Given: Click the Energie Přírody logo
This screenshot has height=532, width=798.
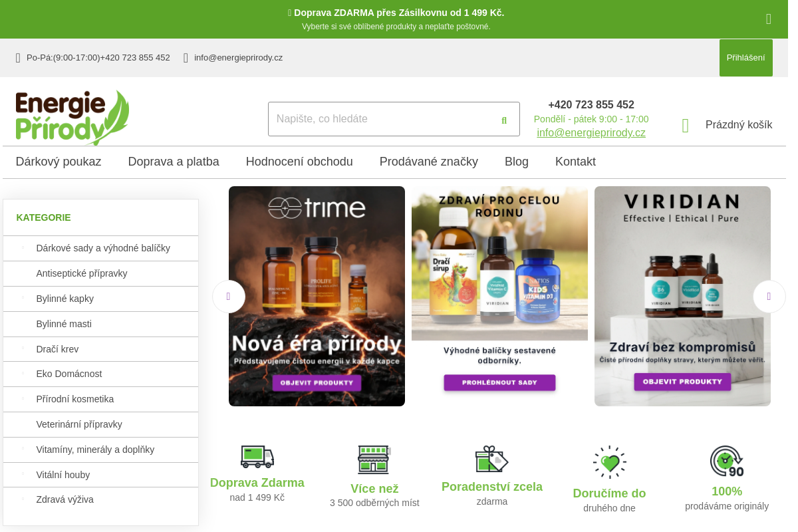Looking at the screenshot, I should click(72, 118).
